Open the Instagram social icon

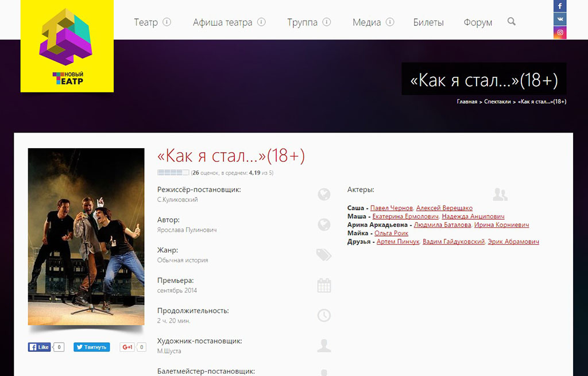click(x=560, y=32)
